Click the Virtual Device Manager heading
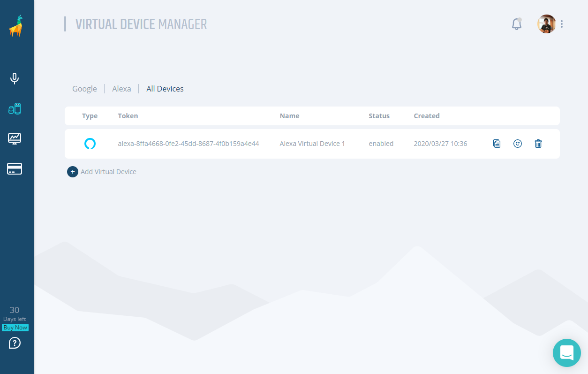 tap(141, 24)
